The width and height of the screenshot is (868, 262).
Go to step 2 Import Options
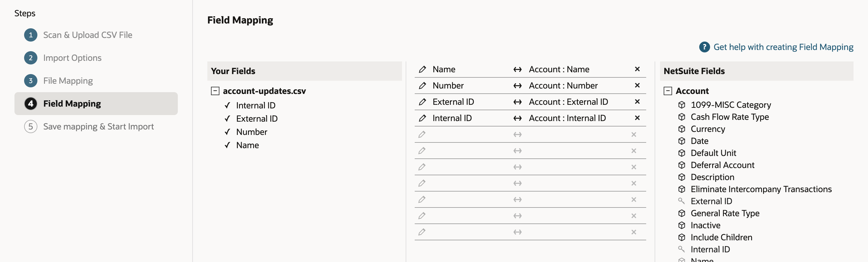tap(72, 58)
